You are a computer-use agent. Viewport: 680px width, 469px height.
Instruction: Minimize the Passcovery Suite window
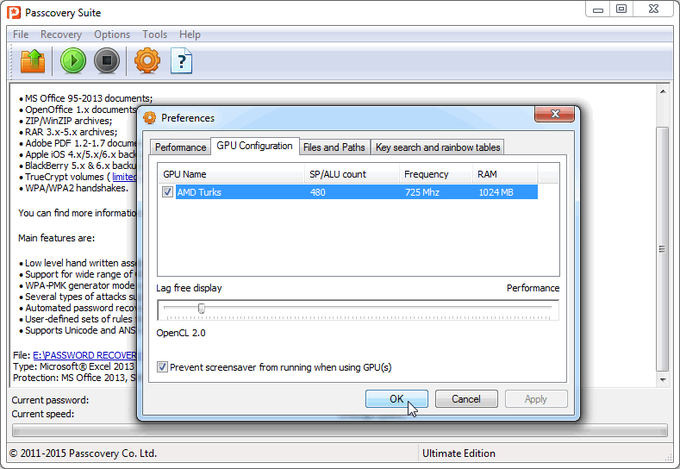click(598, 10)
